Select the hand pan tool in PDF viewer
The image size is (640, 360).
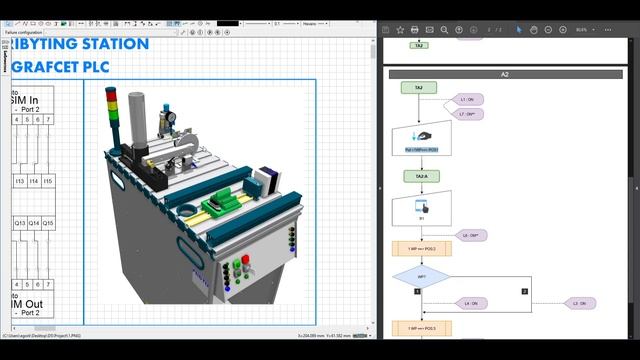(x=533, y=30)
